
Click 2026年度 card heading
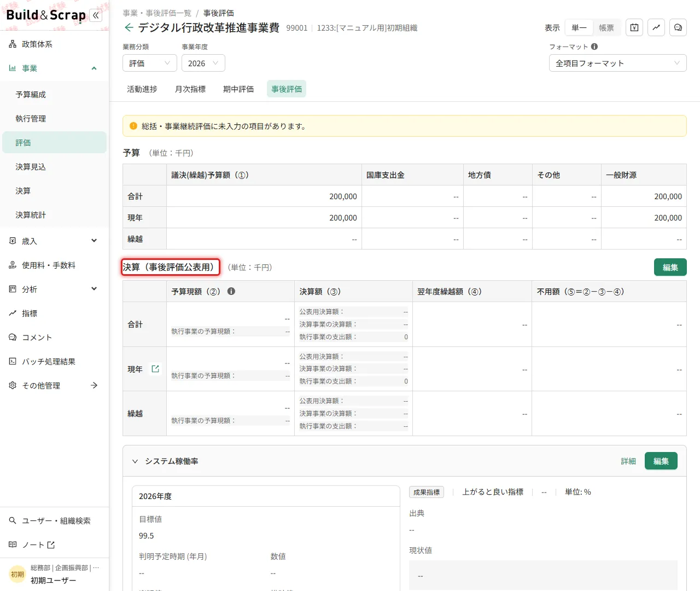[x=155, y=496]
